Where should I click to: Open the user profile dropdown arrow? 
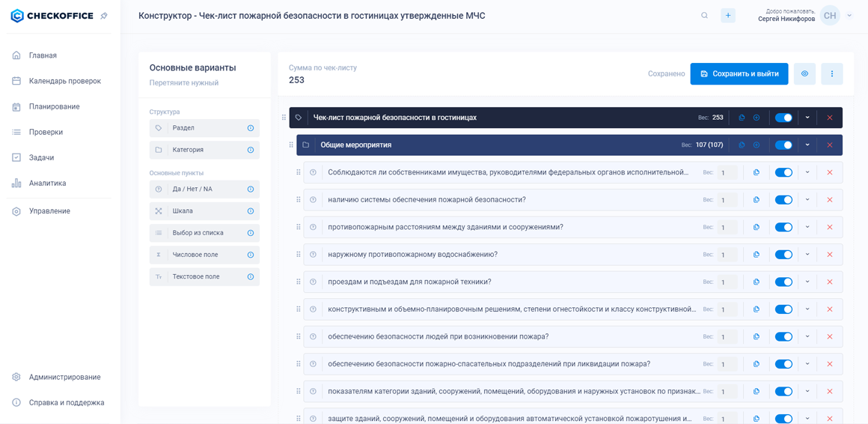tap(849, 16)
